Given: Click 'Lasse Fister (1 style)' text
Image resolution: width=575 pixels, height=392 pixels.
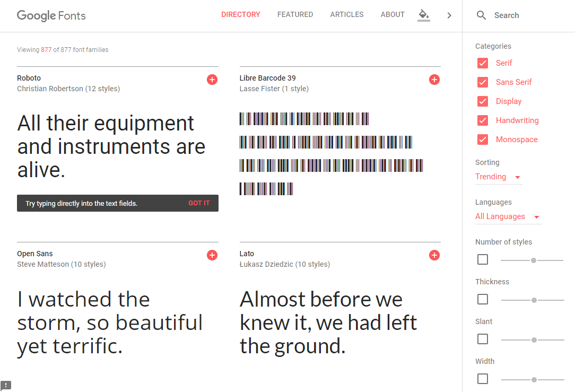Looking at the screenshot, I should (x=274, y=89).
